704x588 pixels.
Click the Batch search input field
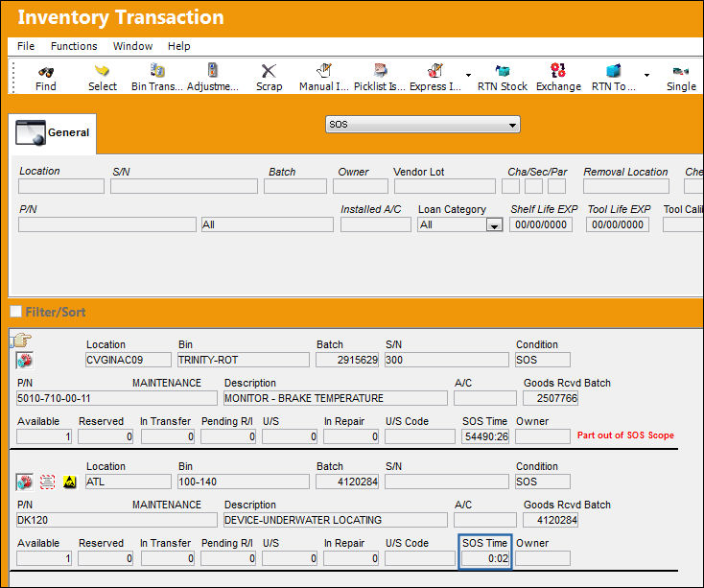point(295,186)
